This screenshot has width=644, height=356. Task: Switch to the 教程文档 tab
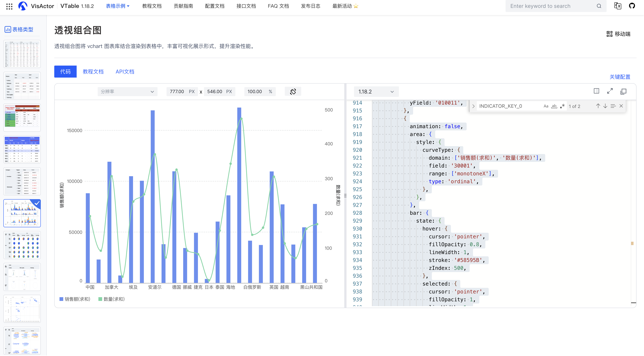point(93,72)
